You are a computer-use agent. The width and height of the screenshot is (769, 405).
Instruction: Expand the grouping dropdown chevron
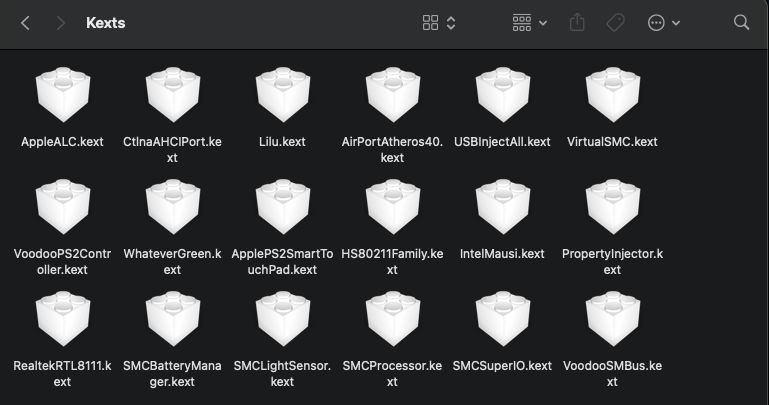pos(543,23)
